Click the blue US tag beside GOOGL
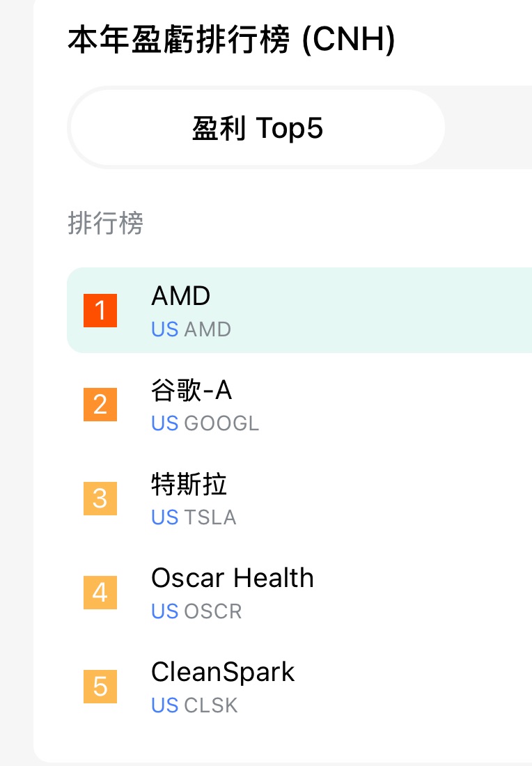 (x=164, y=423)
